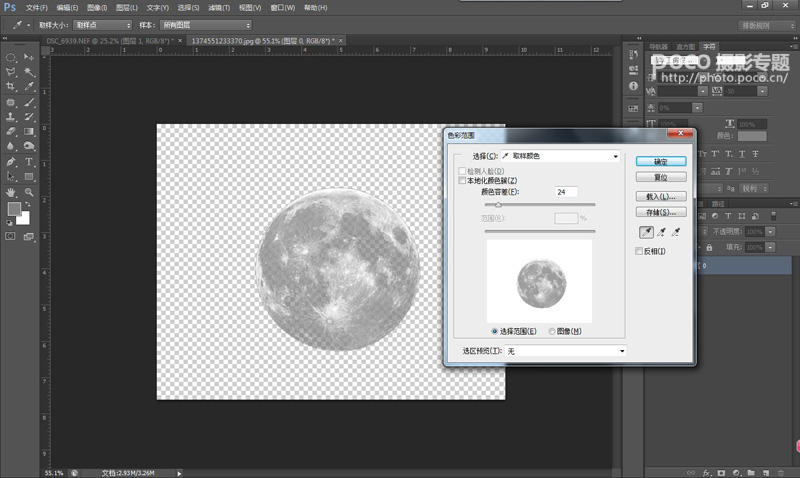Select the Gradient tool
This screenshot has width=800, height=478.
pos(29,132)
